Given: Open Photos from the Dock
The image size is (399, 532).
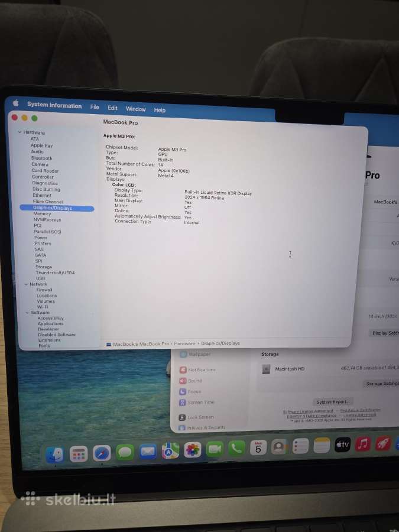Looking at the screenshot, I should (192, 450).
